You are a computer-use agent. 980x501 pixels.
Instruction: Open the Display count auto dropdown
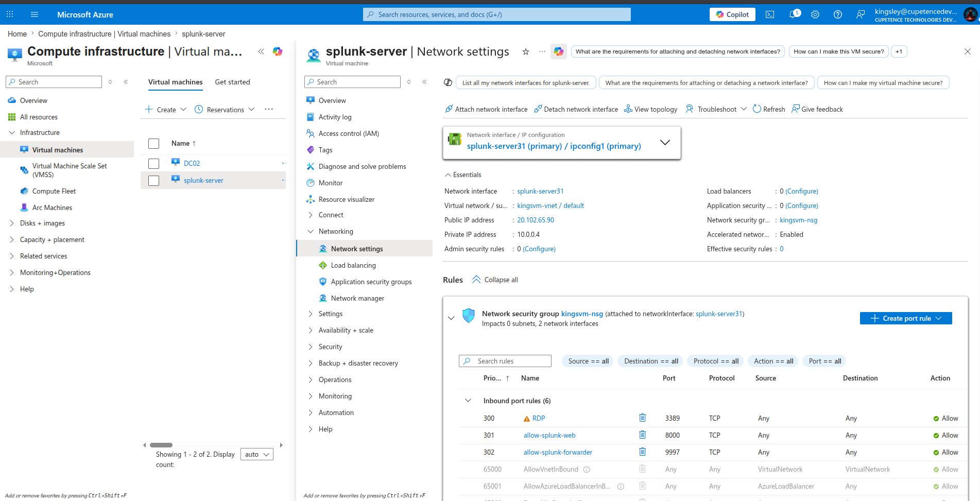point(257,455)
